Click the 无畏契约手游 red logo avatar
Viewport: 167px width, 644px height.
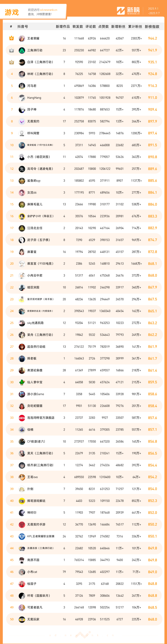22,525
